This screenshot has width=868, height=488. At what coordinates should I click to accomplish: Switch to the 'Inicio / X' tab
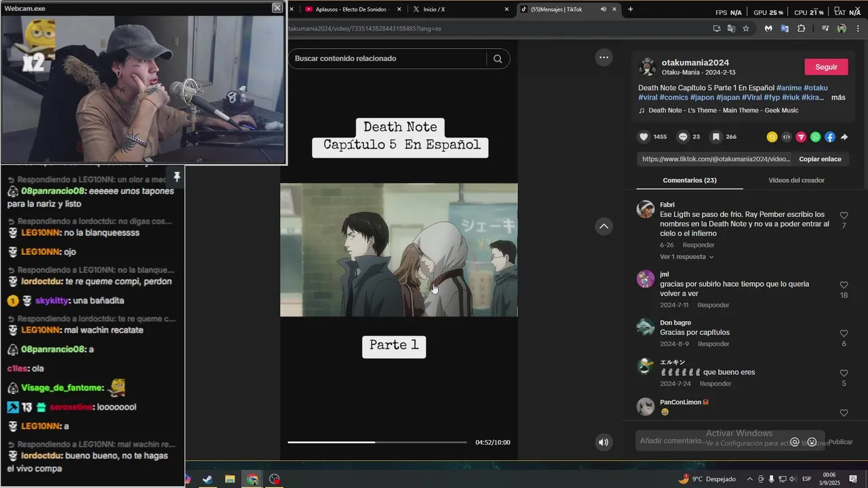461,9
